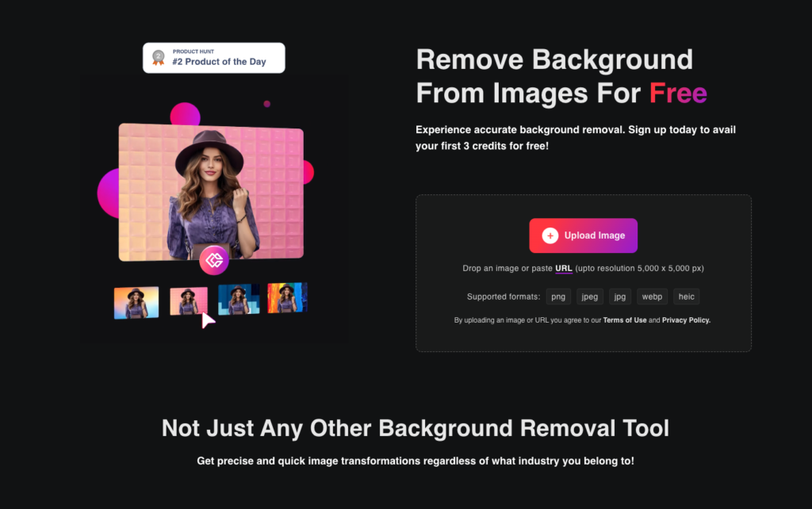Screen dimensions: 812x509
Task: Click the underlined URL paste link
Action: [563, 268]
